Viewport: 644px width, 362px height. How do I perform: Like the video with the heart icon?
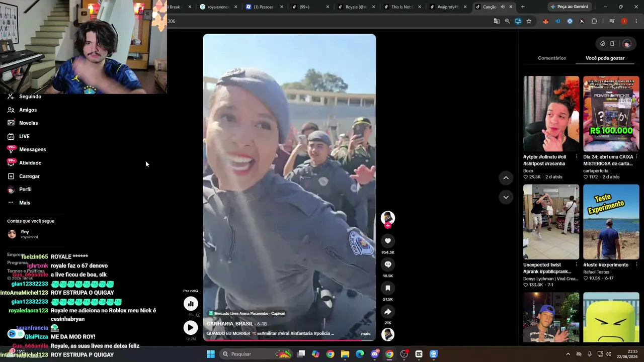pos(387,241)
